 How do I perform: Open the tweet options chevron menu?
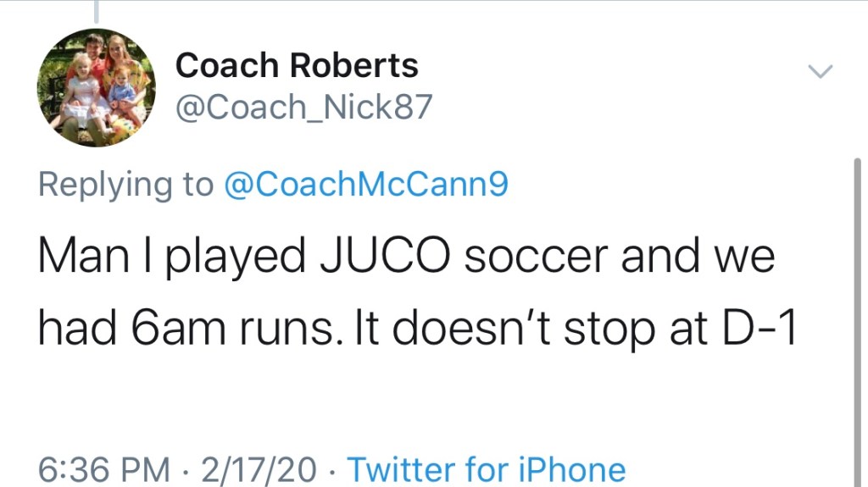tap(821, 73)
